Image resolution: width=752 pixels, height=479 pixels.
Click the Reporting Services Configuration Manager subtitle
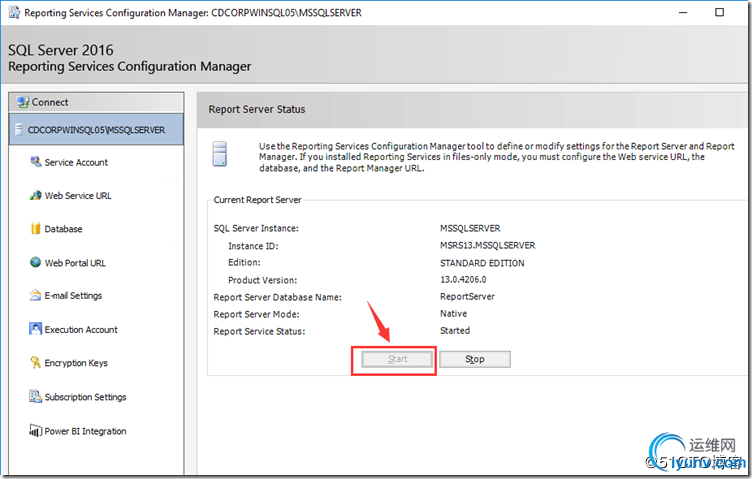click(129, 66)
